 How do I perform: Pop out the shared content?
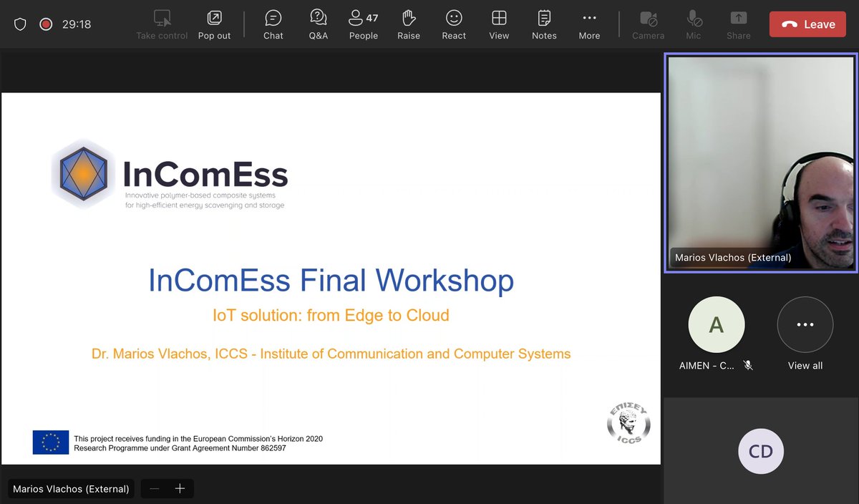point(214,24)
